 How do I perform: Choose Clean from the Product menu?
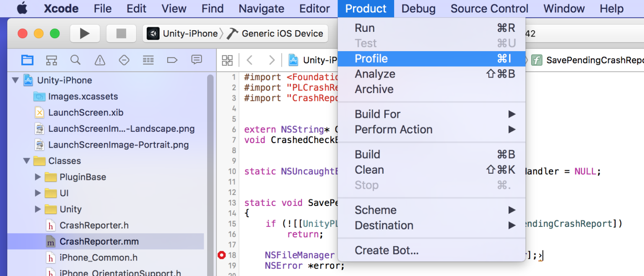pos(431,170)
